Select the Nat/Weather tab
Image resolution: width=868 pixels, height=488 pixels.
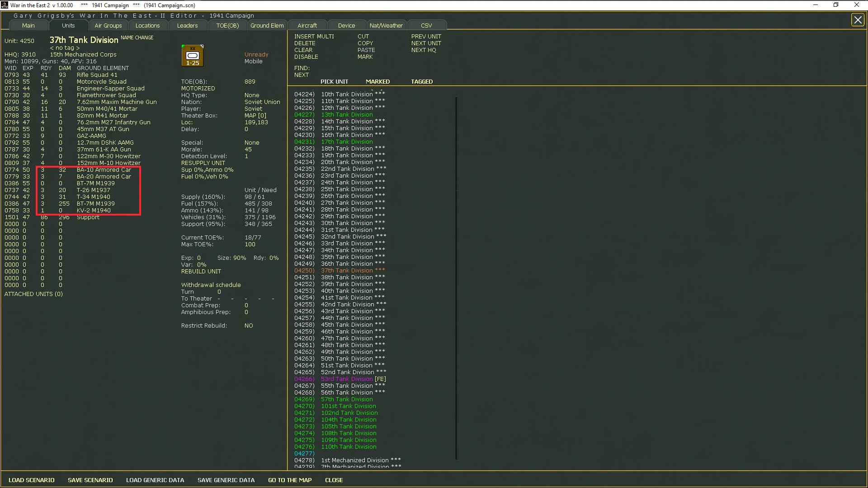click(x=386, y=26)
